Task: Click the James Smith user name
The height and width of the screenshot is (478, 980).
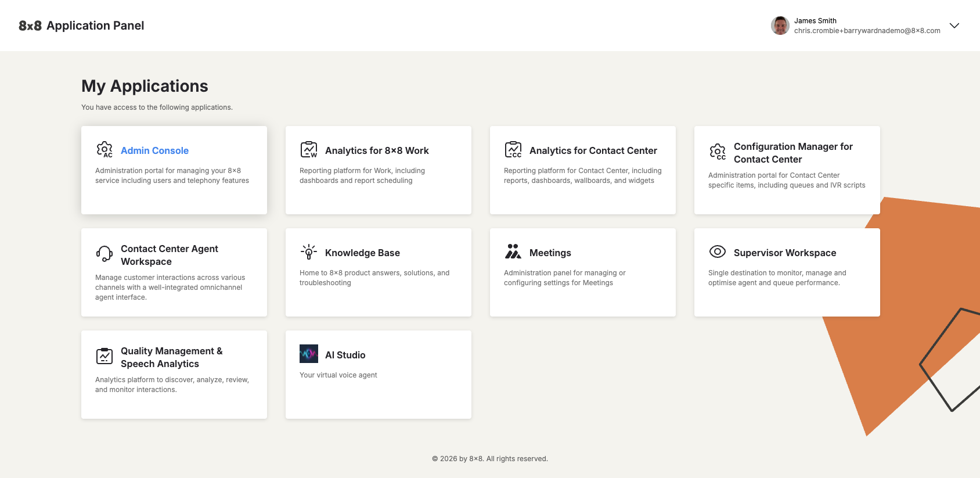Action: coord(815,21)
